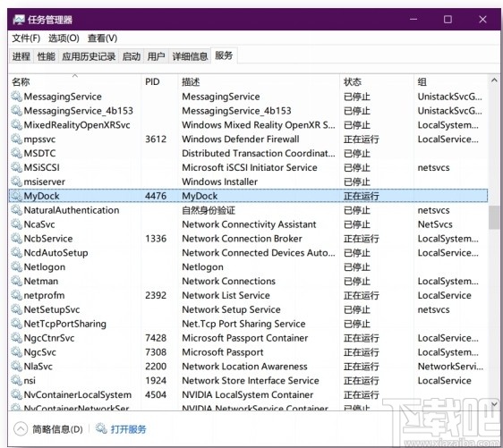503x448 pixels.
Task: Switch to the 应用历史记录 tab
Action: click(89, 56)
